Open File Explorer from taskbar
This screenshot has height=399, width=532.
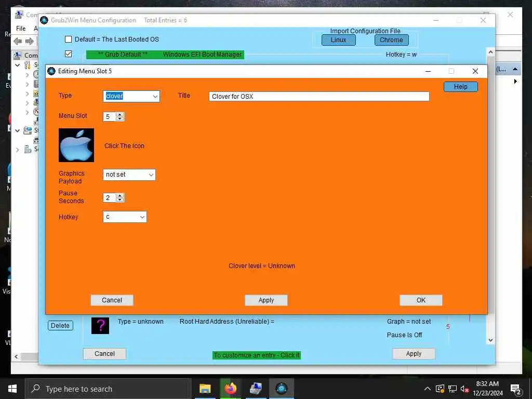205,389
